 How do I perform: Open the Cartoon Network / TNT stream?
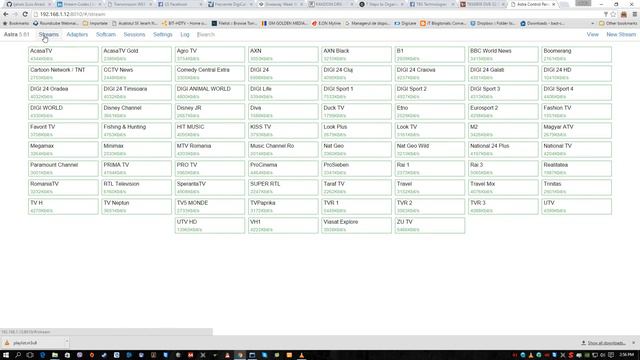pos(63,73)
